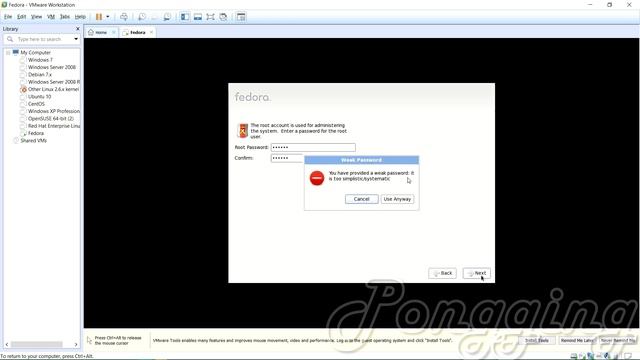Click the Library scrollbar right arrow
640x360 pixels.
(x=76, y=344)
